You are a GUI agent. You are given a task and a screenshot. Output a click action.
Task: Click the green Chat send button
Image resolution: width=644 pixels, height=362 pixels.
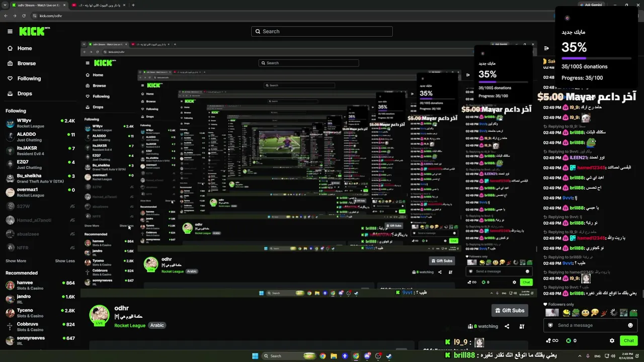(x=629, y=340)
